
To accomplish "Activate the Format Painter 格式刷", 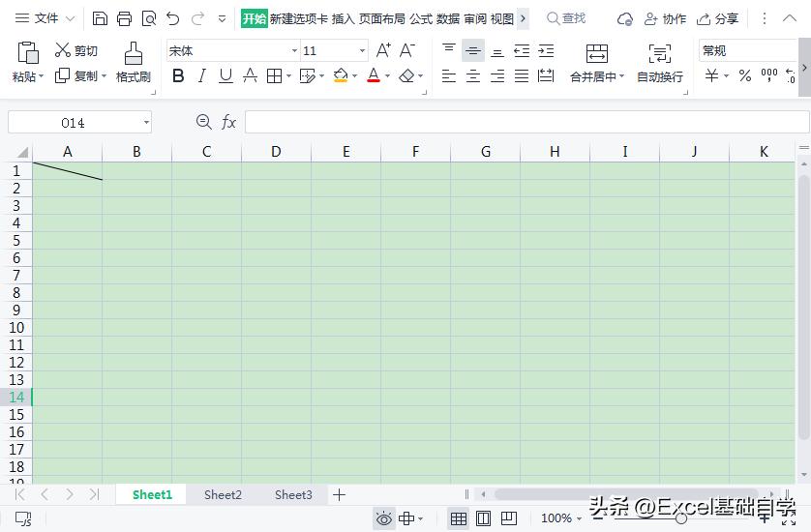I will coord(134,63).
